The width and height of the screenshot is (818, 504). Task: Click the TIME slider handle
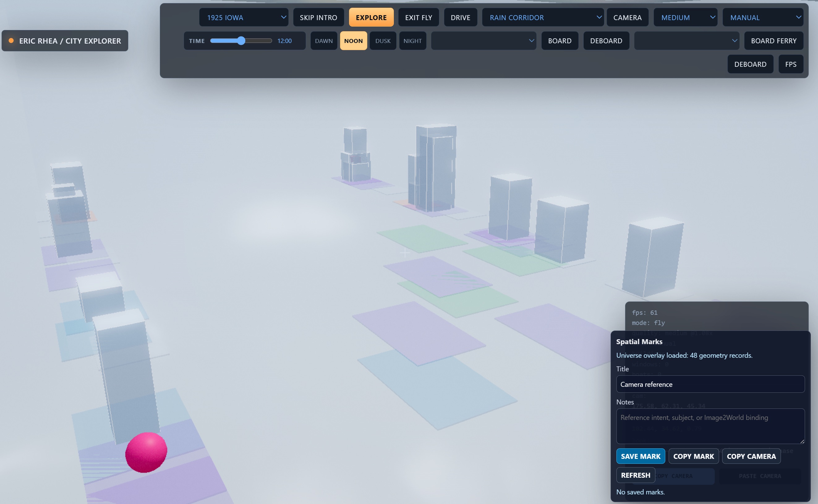pyautogui.click(x=241, y=41)
